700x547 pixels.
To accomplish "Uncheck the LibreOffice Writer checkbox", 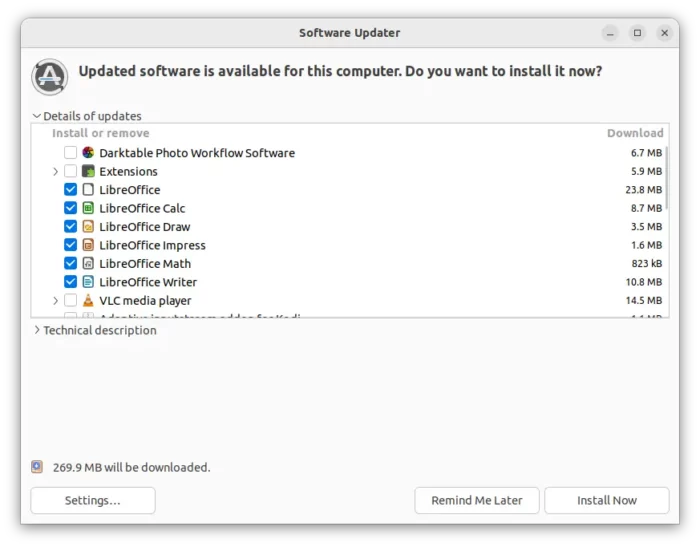I will tap(71, 282).
